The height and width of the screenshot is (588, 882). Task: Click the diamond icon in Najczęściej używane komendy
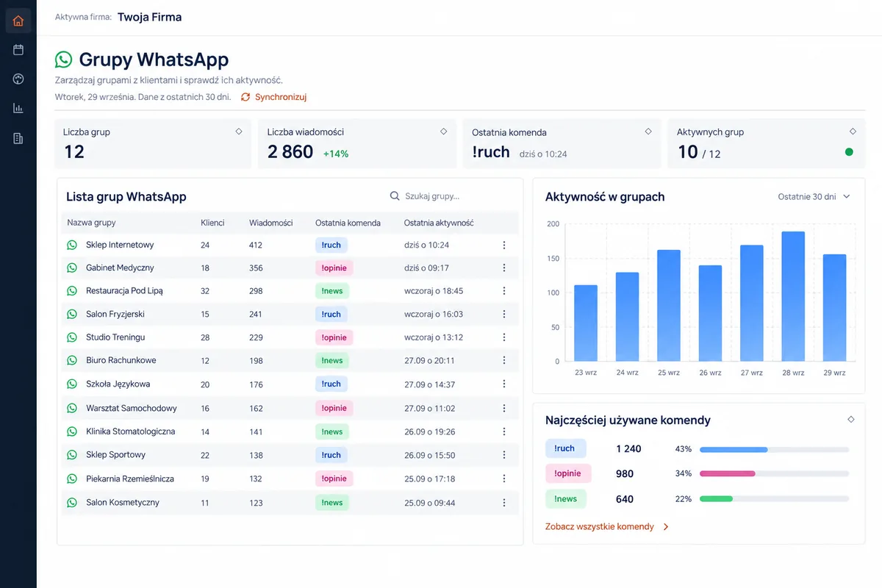point(851,420)
